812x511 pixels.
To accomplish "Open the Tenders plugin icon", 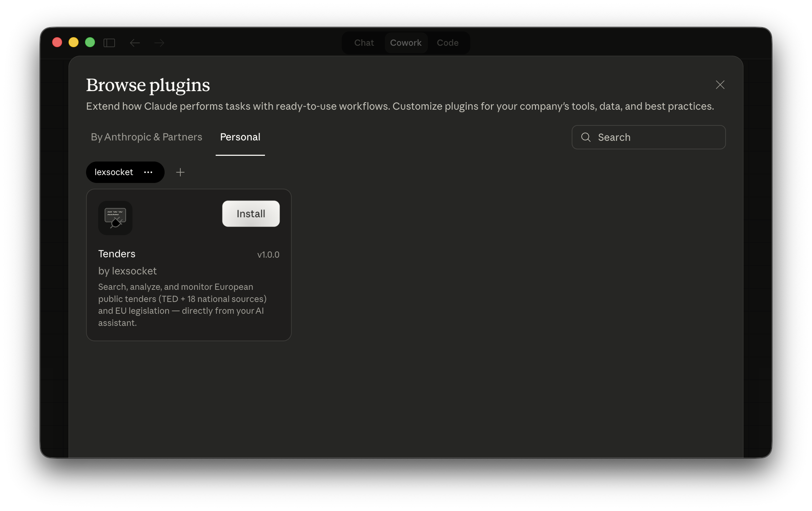I will 115,218.
